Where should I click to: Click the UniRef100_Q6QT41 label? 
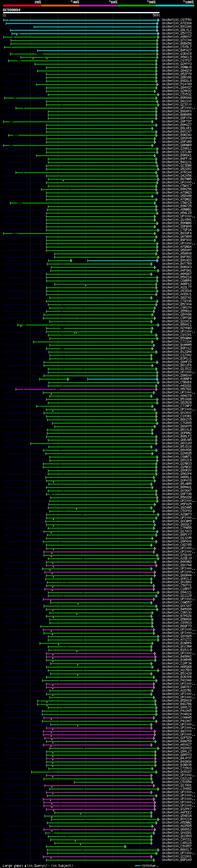pos(176,297)
